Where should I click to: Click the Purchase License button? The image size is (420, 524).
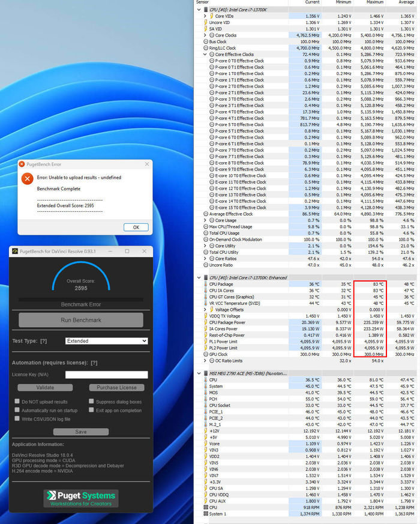point(116,387)
